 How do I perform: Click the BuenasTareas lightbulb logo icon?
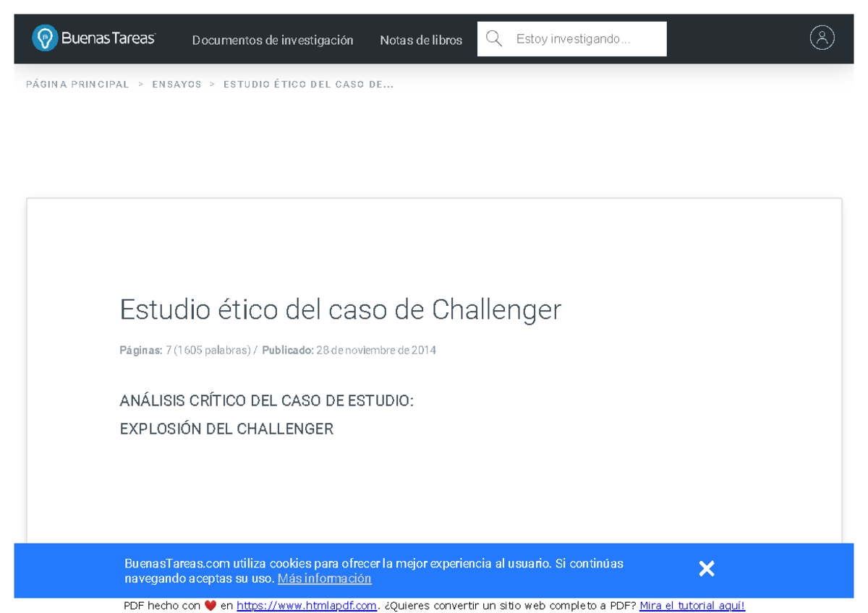coord(45,38)
